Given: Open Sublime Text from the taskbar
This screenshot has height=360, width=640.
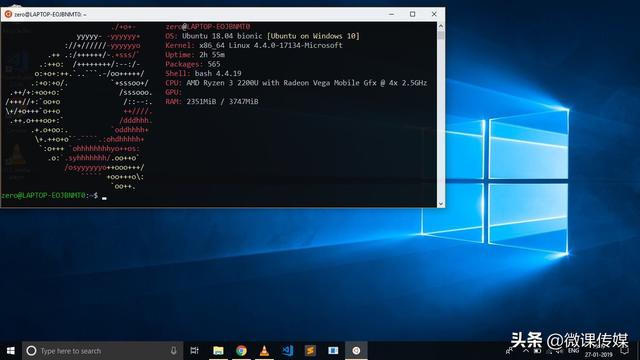Looking at the screenshot, I should point(310,351).
